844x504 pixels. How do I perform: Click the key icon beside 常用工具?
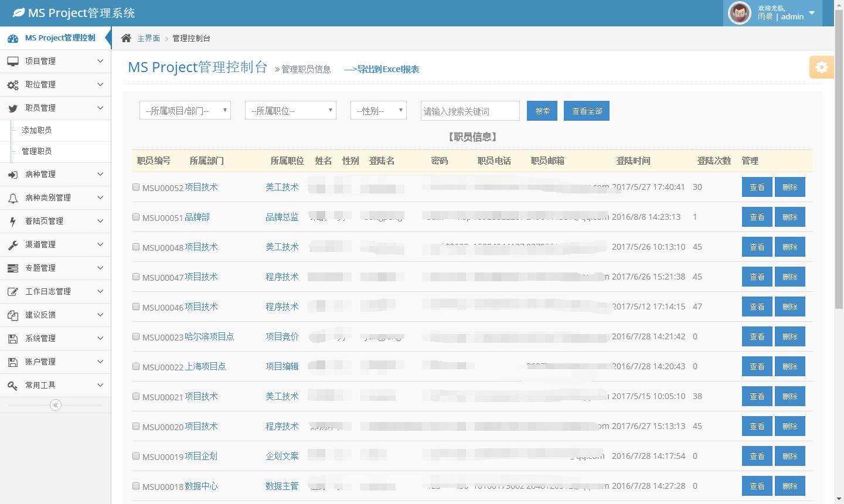tap(13, 386)
